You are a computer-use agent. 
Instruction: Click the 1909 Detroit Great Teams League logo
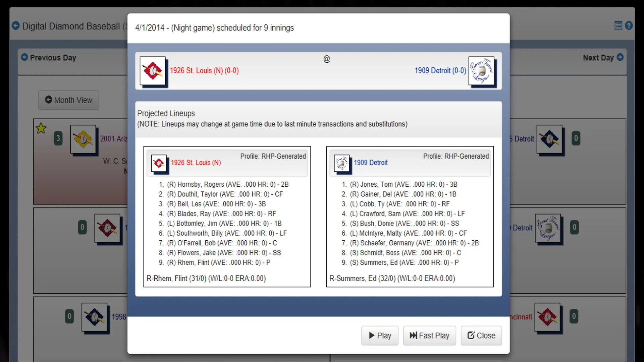(481, 71)
